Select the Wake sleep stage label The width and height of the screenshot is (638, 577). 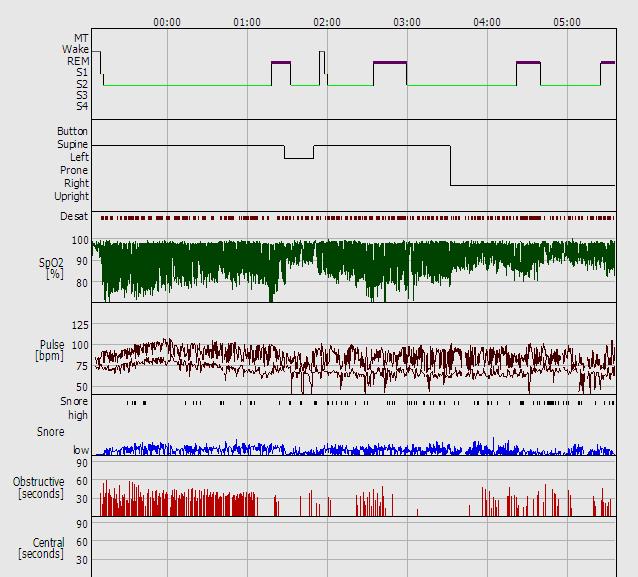click(75, 49)
